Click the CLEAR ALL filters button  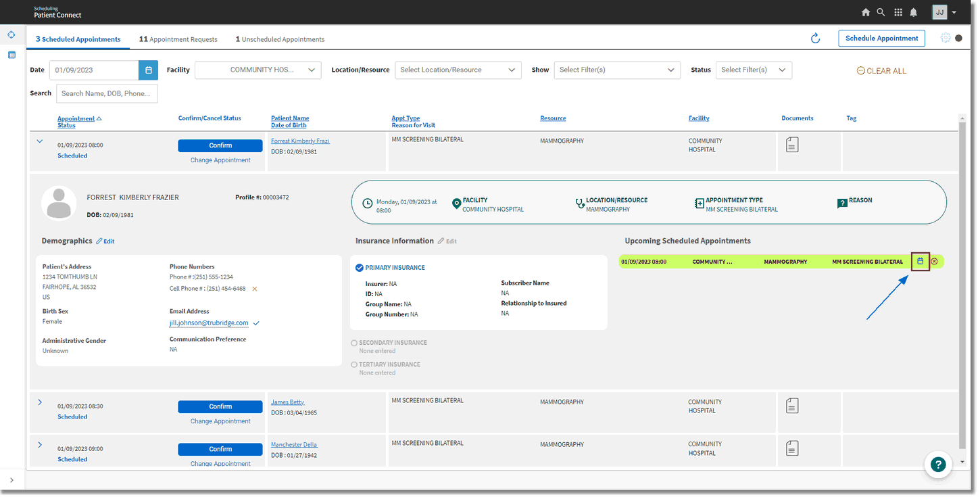pyautogui.click(x=881, y=71)
